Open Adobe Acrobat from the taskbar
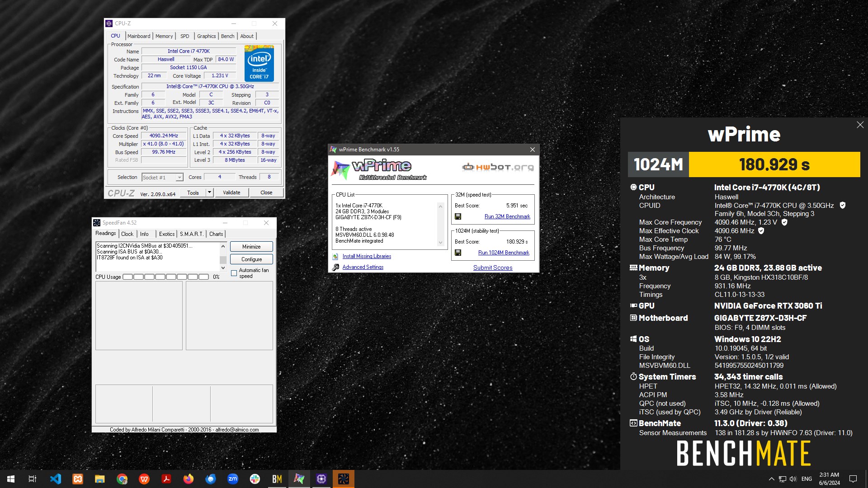Viewport: 868px width, 488px height. pyautogui.click(x=166, y=479)
